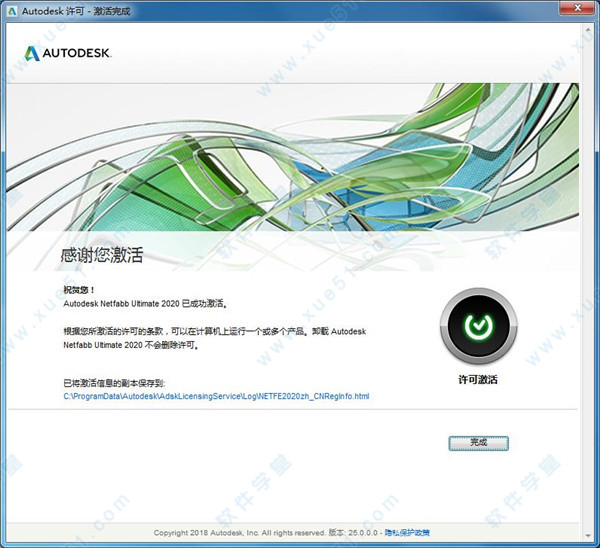Click the 完成 (Finish) button

[478, 442]
